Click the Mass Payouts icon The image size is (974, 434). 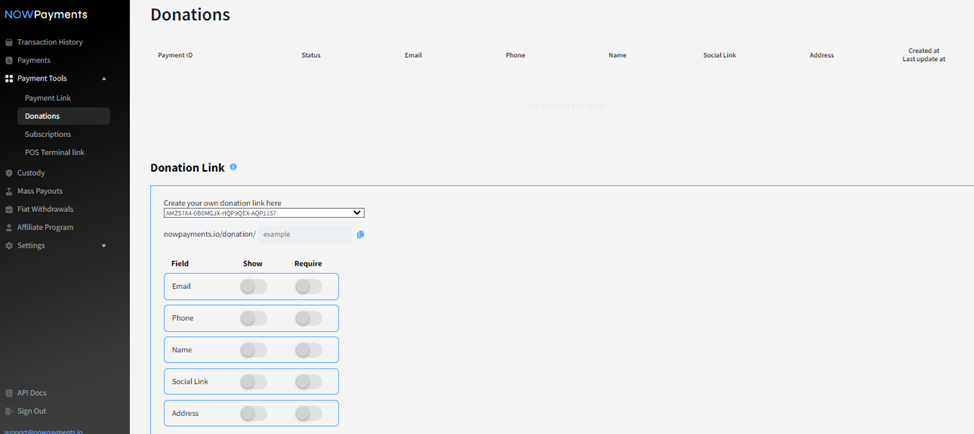point(9,191)
